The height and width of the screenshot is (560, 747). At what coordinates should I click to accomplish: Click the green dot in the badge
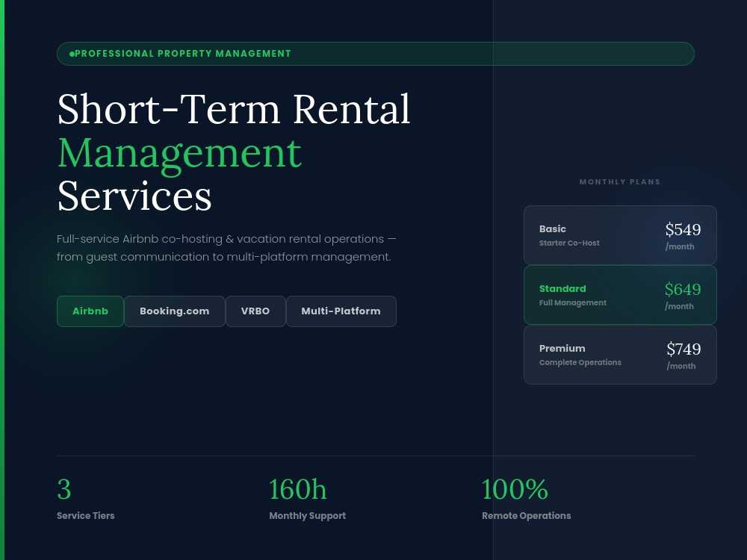tap(72, 54)
